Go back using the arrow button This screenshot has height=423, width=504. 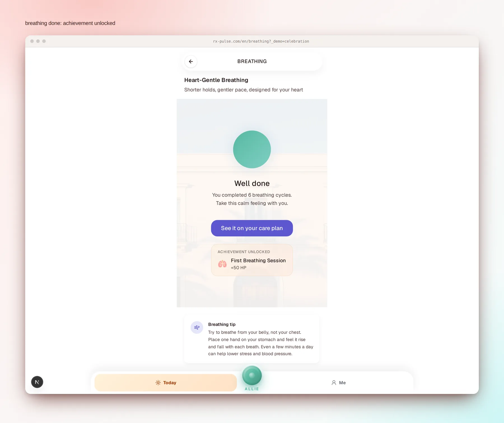tap(191, 61)
